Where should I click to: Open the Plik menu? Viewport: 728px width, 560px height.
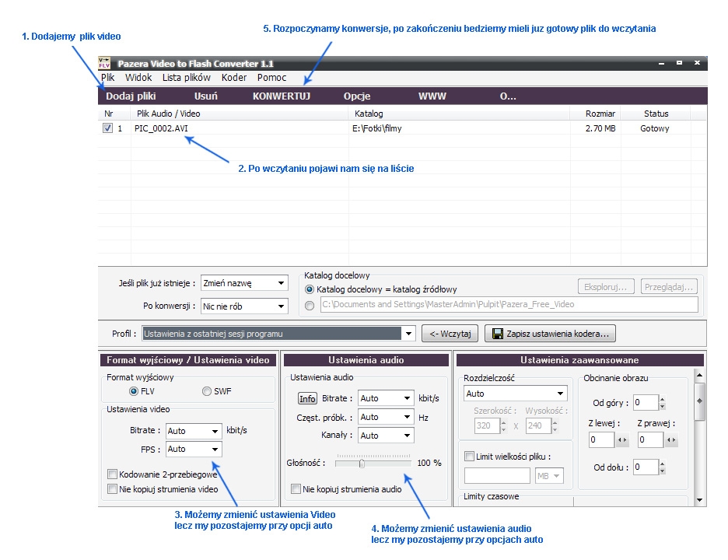click(x=107, y=78)
